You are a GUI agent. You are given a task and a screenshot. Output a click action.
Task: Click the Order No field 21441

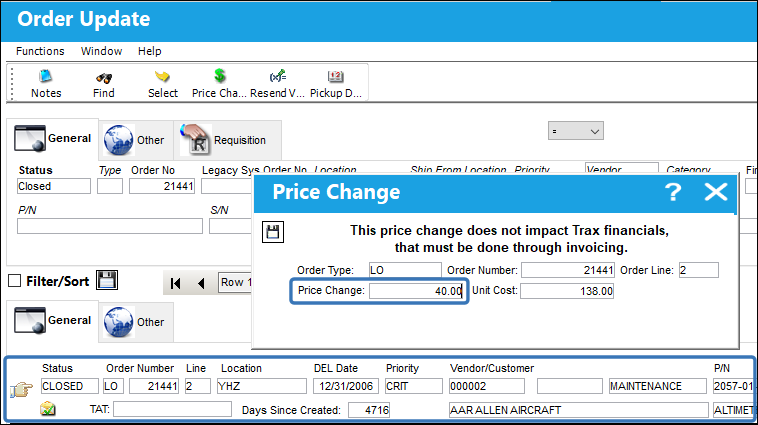(x=161, y=186)
